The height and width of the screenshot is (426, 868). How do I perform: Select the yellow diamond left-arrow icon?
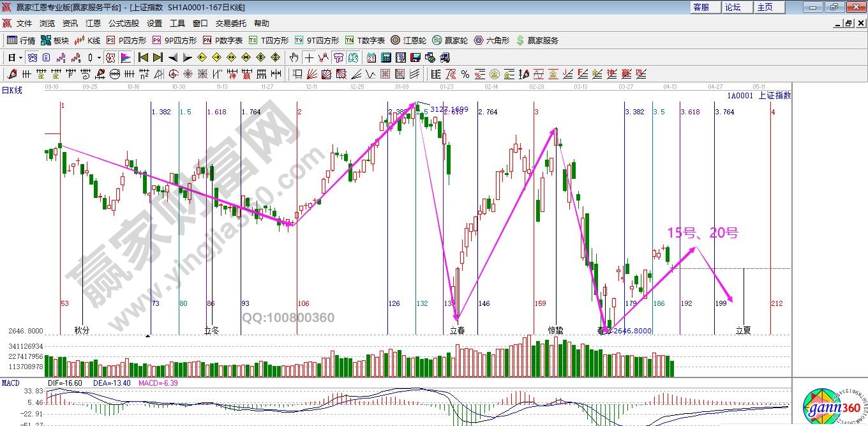tap(202, 57)
